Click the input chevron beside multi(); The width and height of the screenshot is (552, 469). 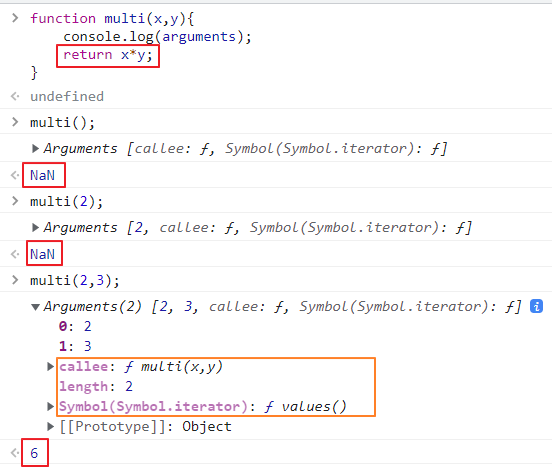pyautogui.click(x=15, y=122)
